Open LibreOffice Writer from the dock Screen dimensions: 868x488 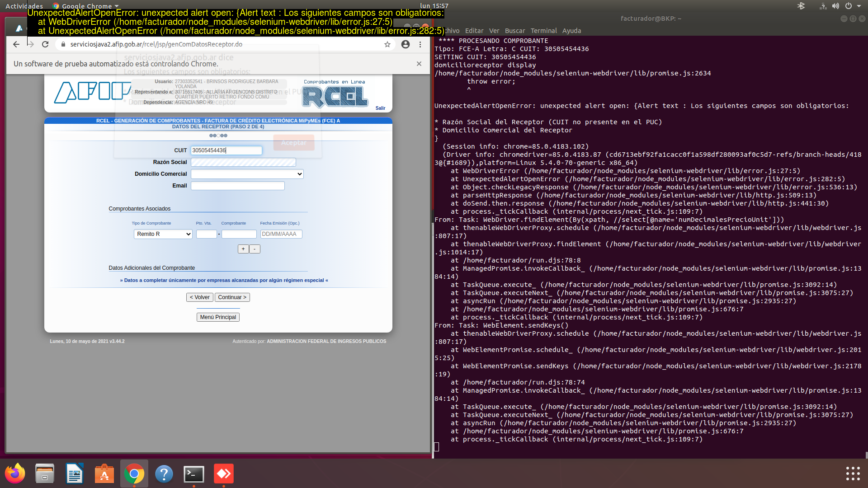point(75,474)
